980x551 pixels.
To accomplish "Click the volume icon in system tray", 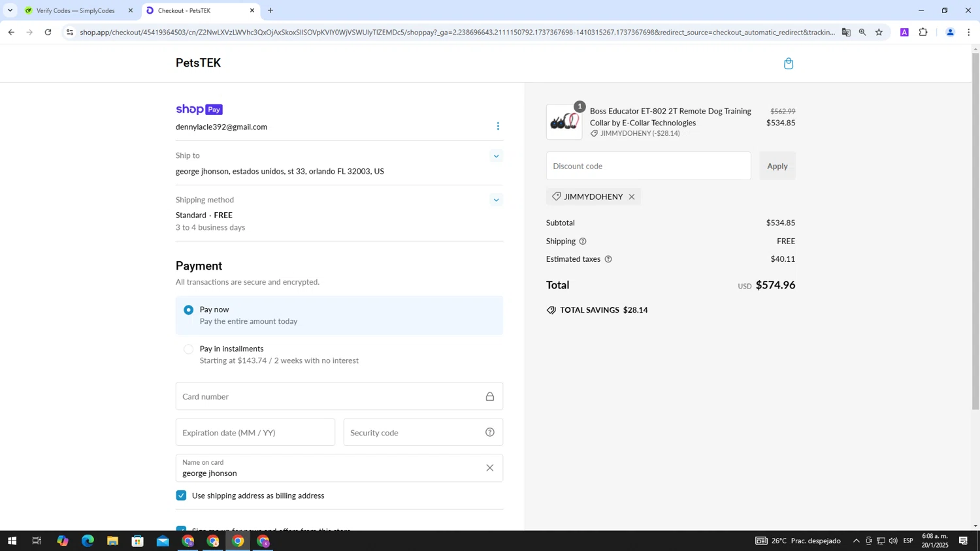I will click(893, 541).
